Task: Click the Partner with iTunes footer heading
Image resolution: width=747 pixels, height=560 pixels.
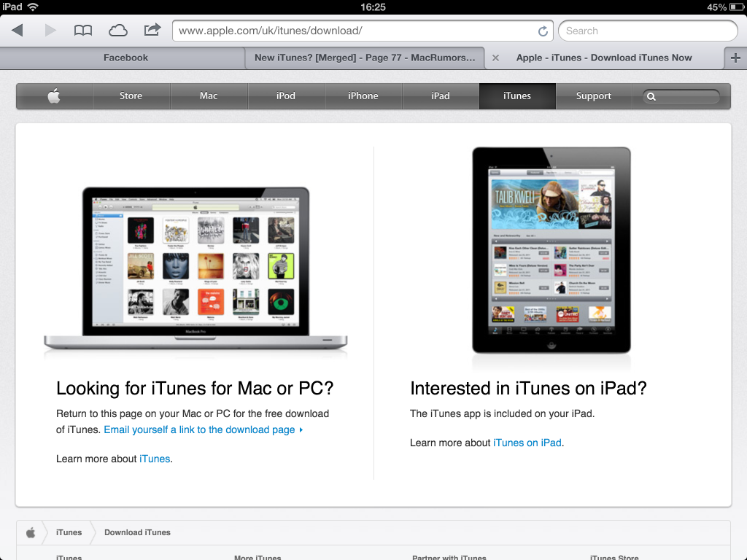Action: [x=449, y=557]
